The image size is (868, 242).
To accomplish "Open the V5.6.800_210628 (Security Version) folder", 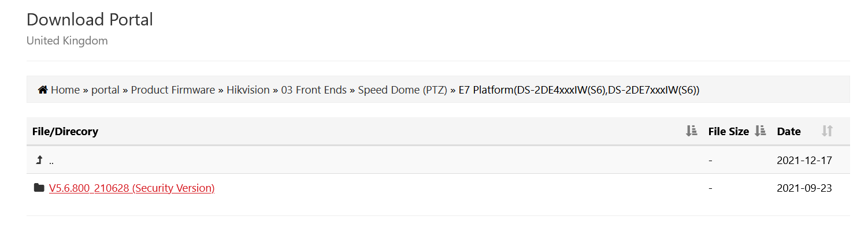I will (132, 188).
